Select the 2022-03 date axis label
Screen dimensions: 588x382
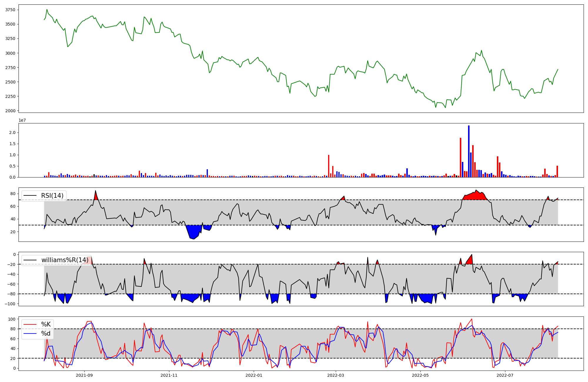pos(335,375)
